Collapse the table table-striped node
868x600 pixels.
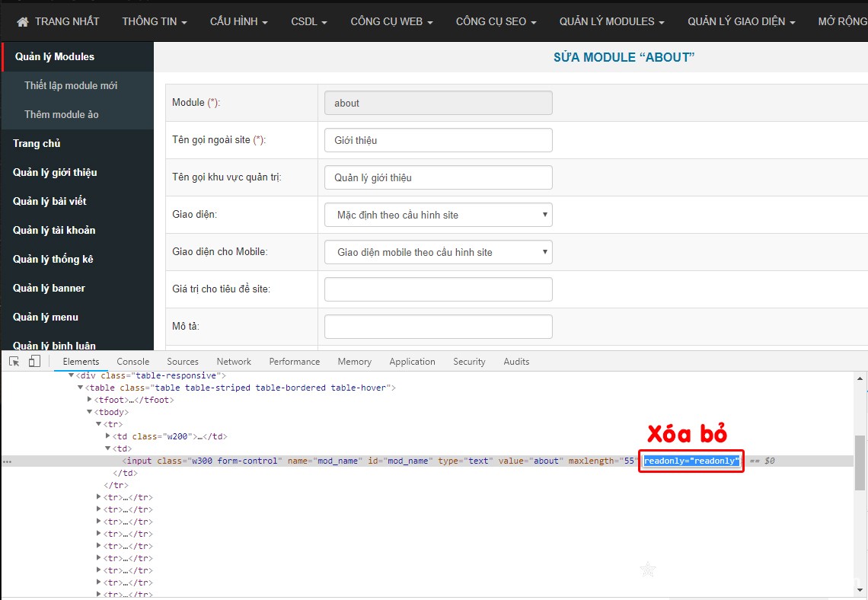pos(80,388)
